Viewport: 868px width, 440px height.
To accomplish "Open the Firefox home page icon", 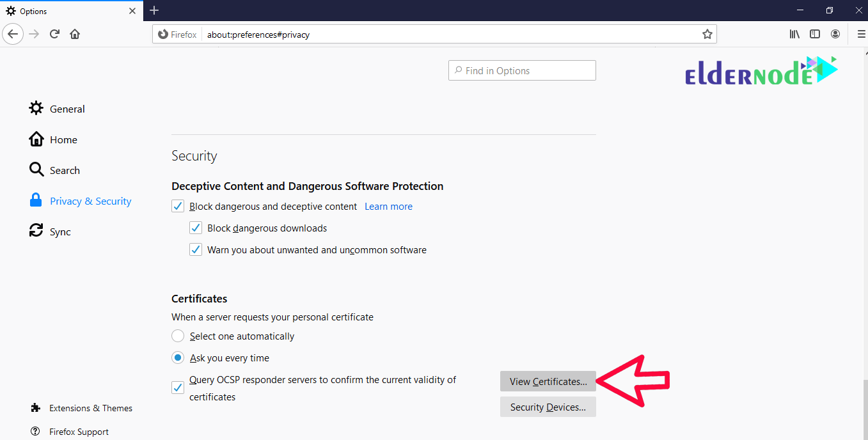I will coord(75,34).
